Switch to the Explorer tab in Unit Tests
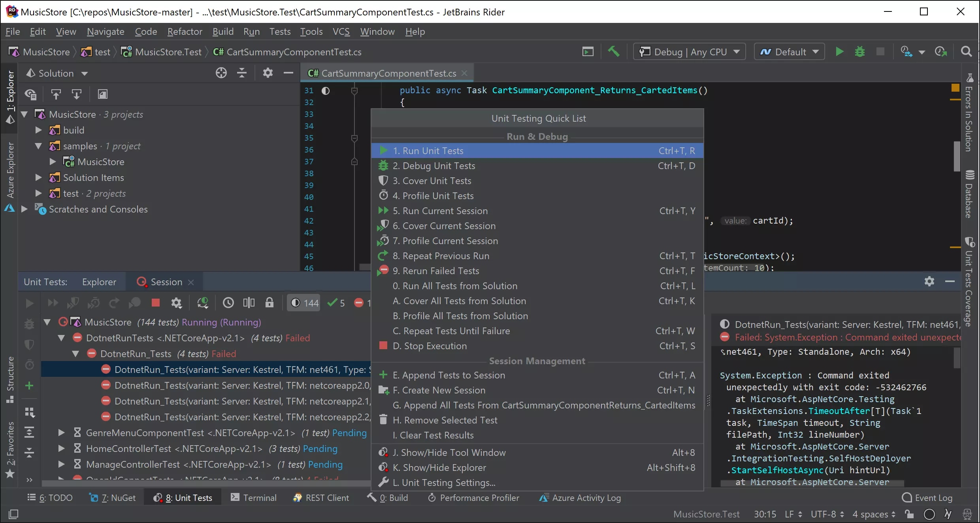 [x=99, y=281]
